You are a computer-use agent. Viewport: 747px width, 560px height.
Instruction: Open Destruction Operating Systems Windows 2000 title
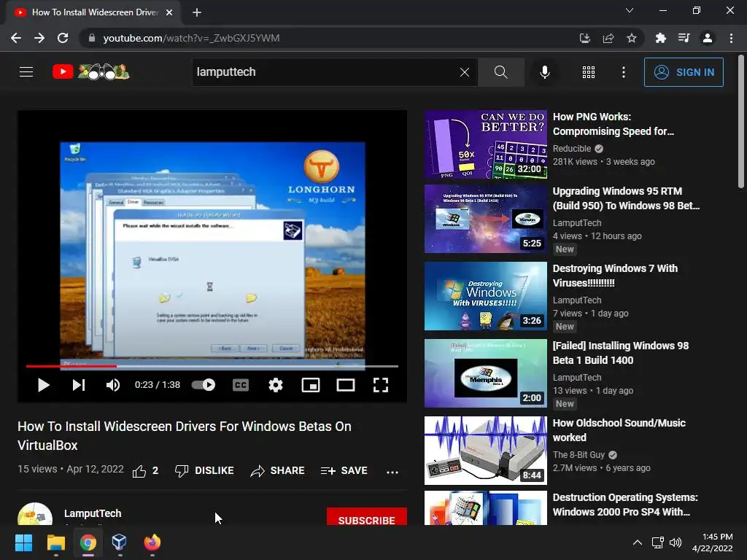(x=625, y=505)
